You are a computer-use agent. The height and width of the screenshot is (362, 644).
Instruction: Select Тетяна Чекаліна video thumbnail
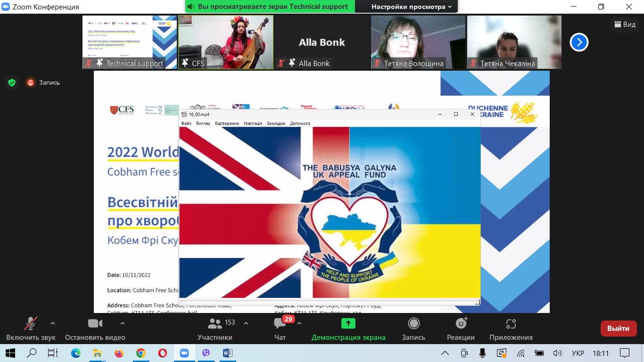point(514,42)
